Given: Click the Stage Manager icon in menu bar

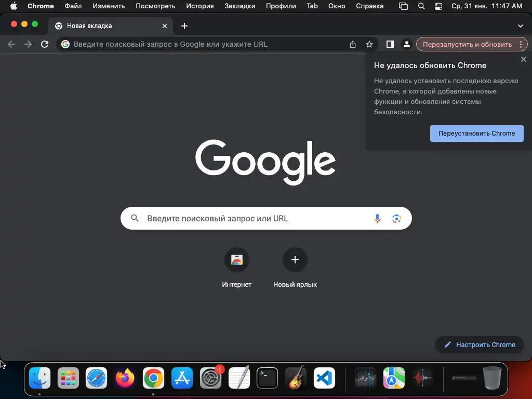Looking at the screenshot, I should 403,6.
